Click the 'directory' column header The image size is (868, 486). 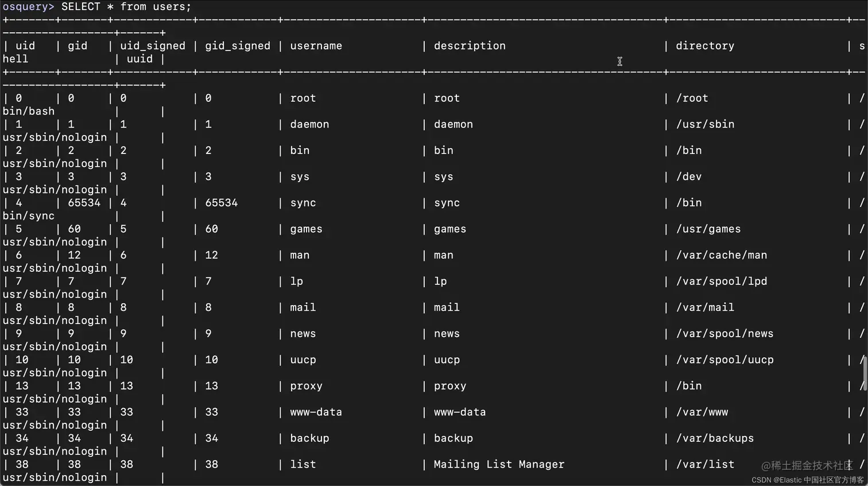pos(705,46)
